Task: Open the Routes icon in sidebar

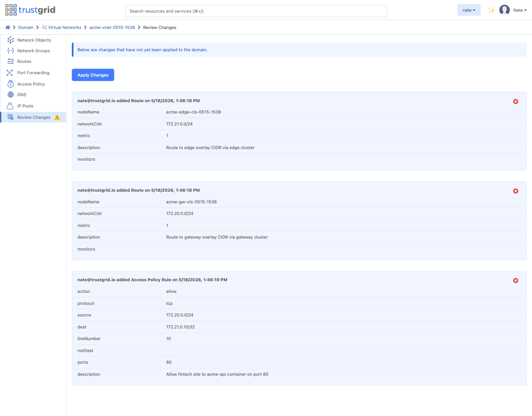Action: click(11, 61)
